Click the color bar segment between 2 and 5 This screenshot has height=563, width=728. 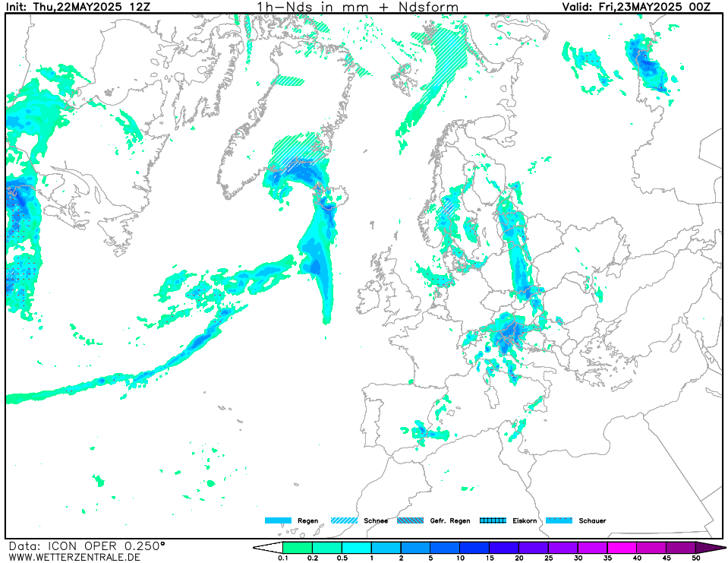(x=415, y=548)
